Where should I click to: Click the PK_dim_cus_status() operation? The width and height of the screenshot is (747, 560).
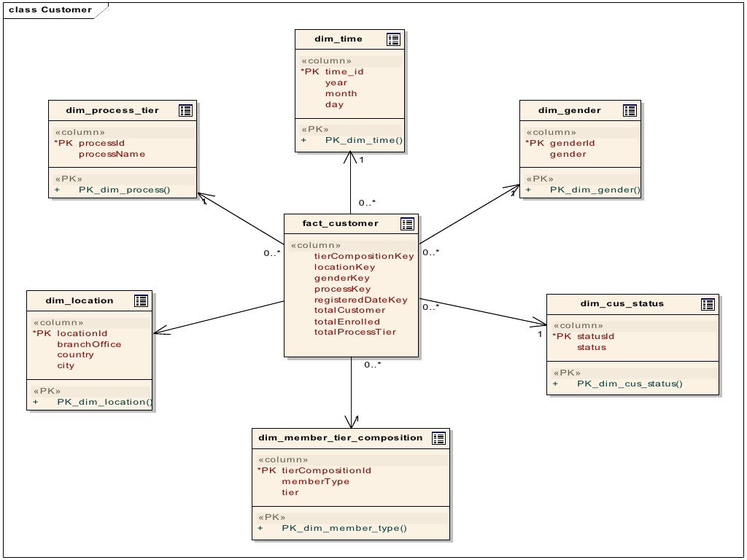pyautogui.click(x=630, y=384)
